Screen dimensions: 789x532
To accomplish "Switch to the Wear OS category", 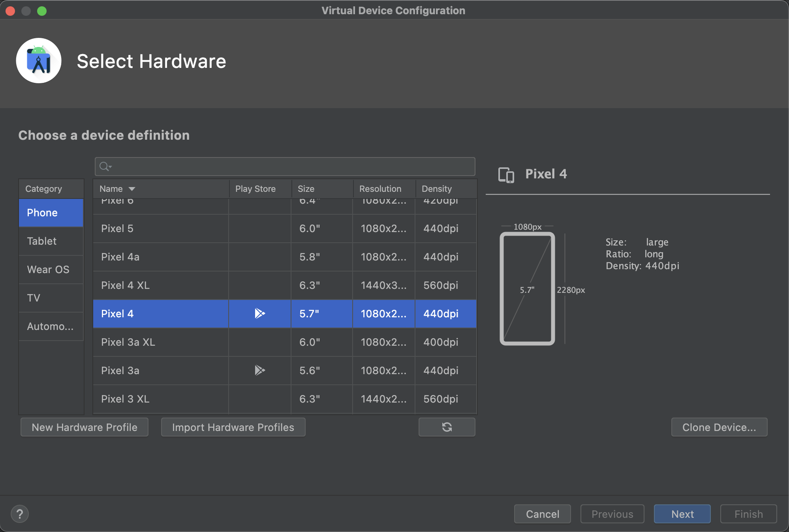I will click(x=51, y=270).
